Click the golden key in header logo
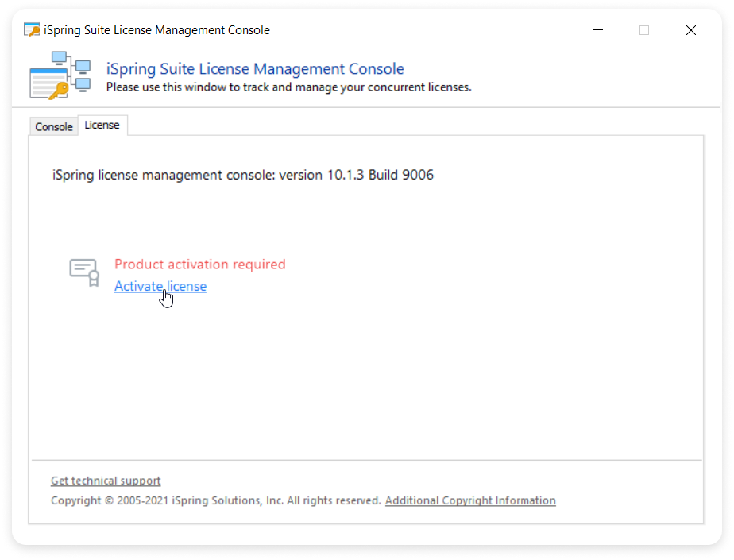Image resolution: width=734 pixels, height=560 pixels. 59,91
